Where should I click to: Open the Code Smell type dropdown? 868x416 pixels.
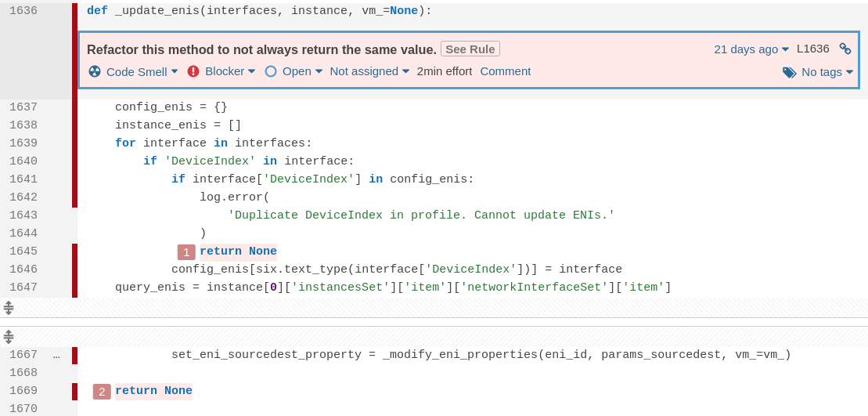click(142, 71)
